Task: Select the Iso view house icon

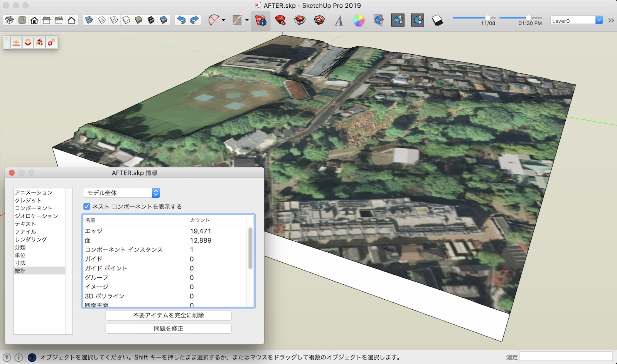Action: point(10,20)
